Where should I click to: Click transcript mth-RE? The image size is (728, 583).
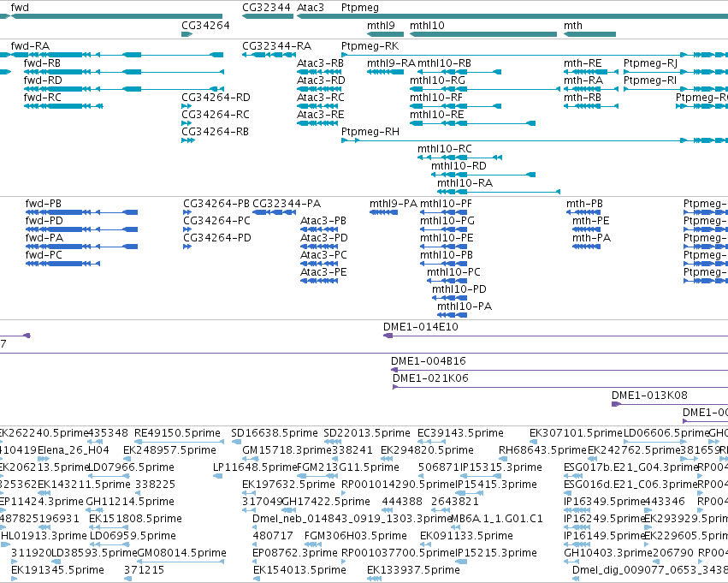click(591, 72)
